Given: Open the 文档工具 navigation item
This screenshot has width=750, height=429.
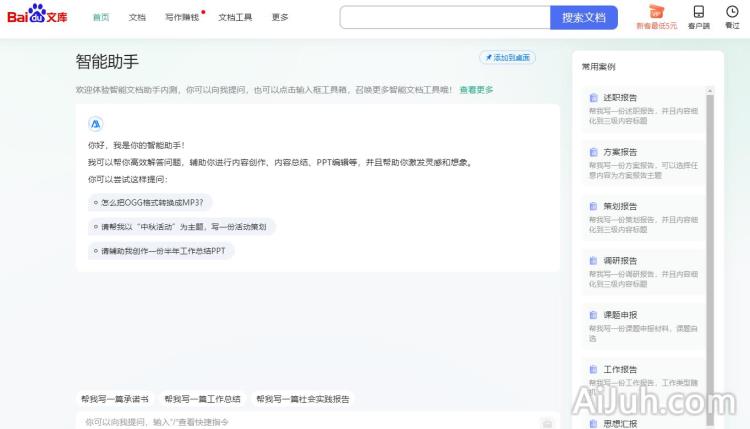Looking at the screenshot, I should click(235, 17).
